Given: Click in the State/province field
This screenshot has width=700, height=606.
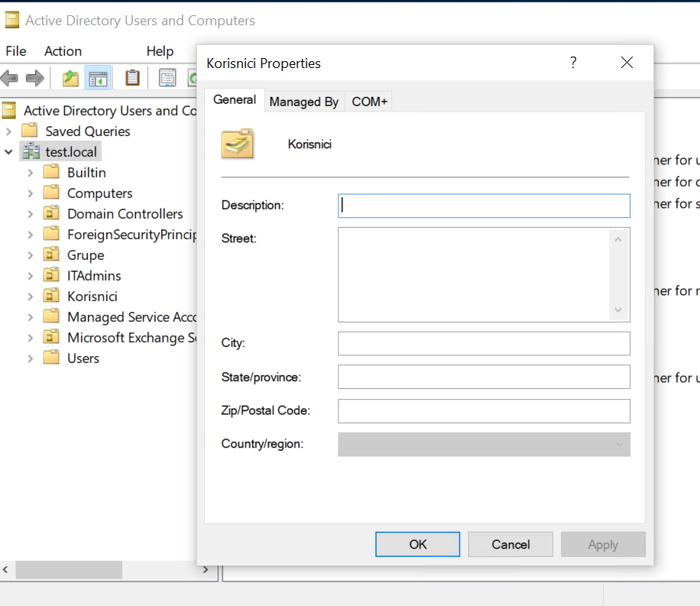Looking at the screenshot, I should click(484, 377).
